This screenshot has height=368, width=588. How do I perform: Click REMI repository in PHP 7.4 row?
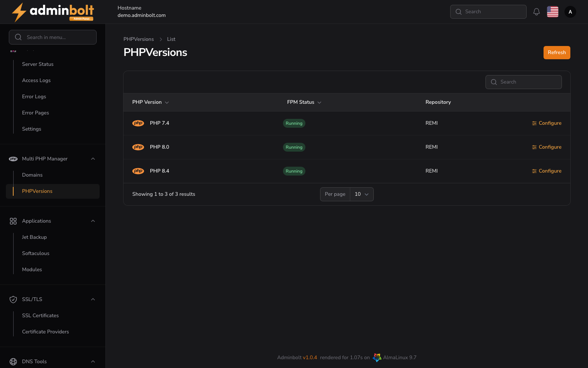pos(431,123)
